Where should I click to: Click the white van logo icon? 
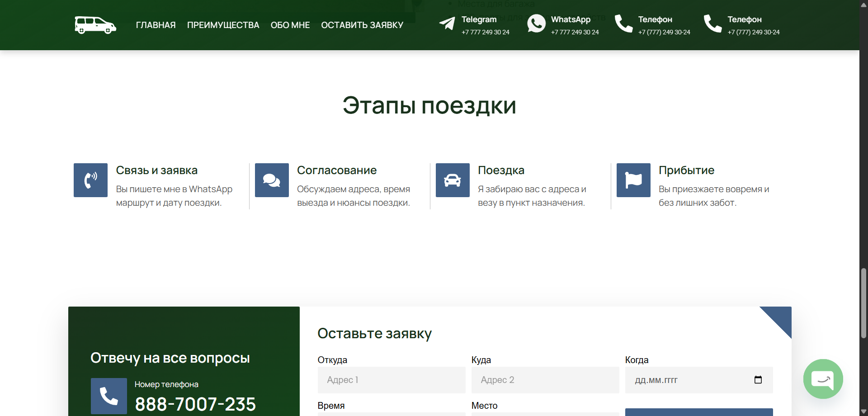click(x=95, y=25)
